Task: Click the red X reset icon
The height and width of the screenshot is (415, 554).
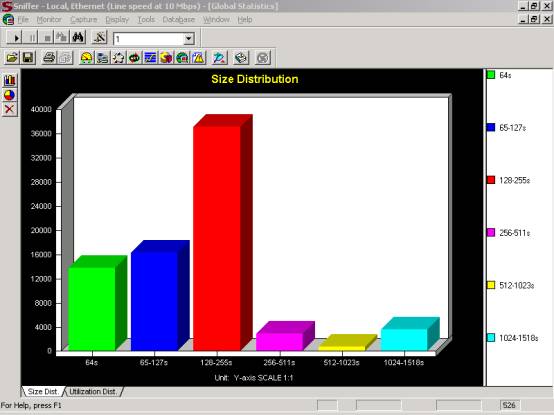Action: [10, 109]
